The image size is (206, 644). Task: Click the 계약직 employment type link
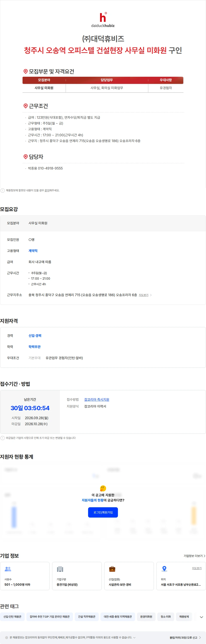pos(33,251)
